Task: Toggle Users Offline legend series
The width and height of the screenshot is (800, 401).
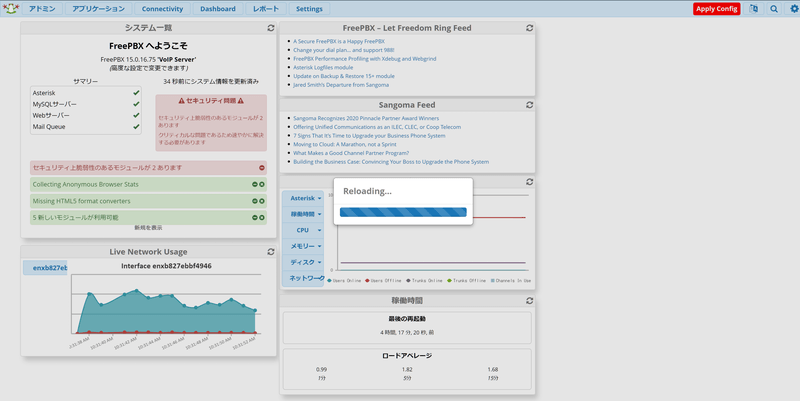Action: [383, 281]
